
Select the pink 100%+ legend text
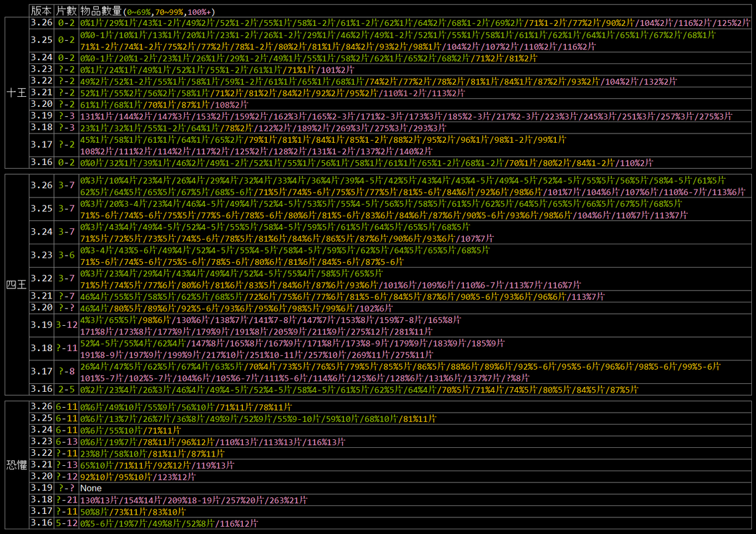point(199,11)
